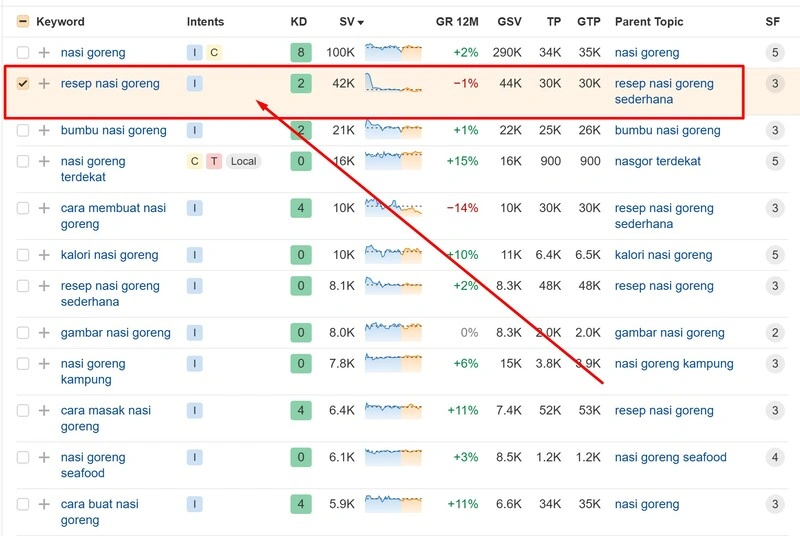Click plus icon for resep nasi goreng sederhana

[x=44, y=286]
